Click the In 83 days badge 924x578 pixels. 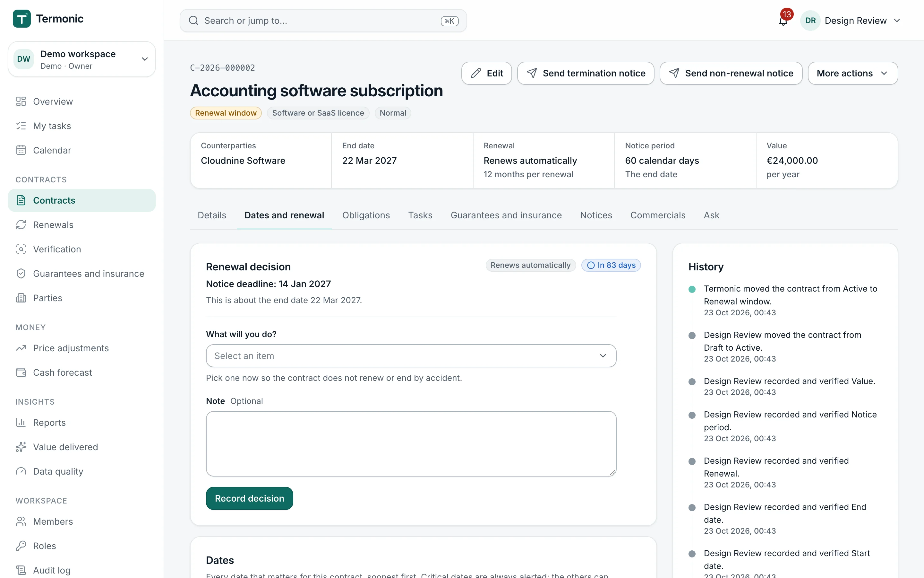pos(611,265)
